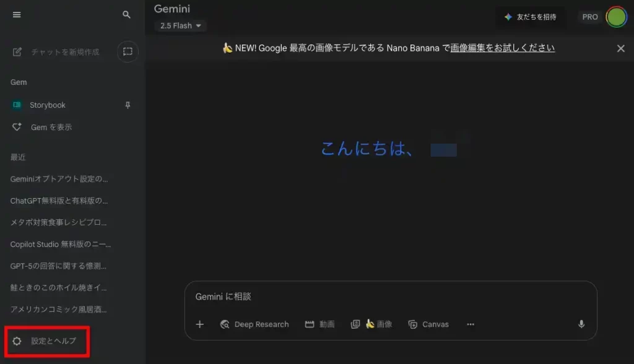This screenshot has height=364, width=634.
Task: Open more tools with three-dot icon
Action: (x=471, y=324)
